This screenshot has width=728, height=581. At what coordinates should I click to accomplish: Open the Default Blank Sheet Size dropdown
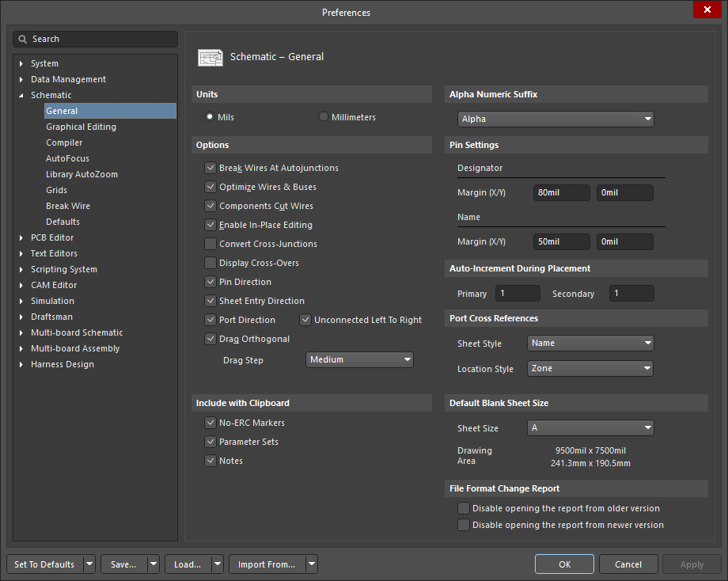point(590,427)
